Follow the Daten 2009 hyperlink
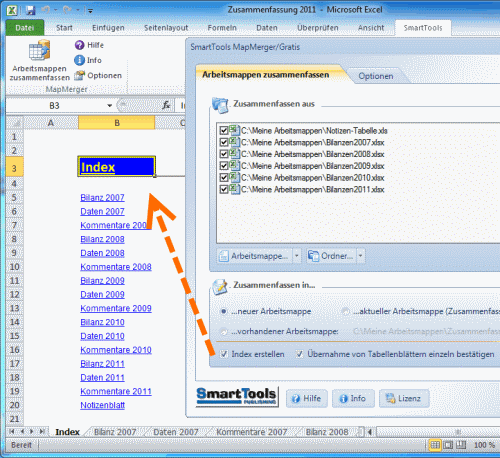Image resolution: width=500 pixels, height=458 pixels. (x=102, y=295)
